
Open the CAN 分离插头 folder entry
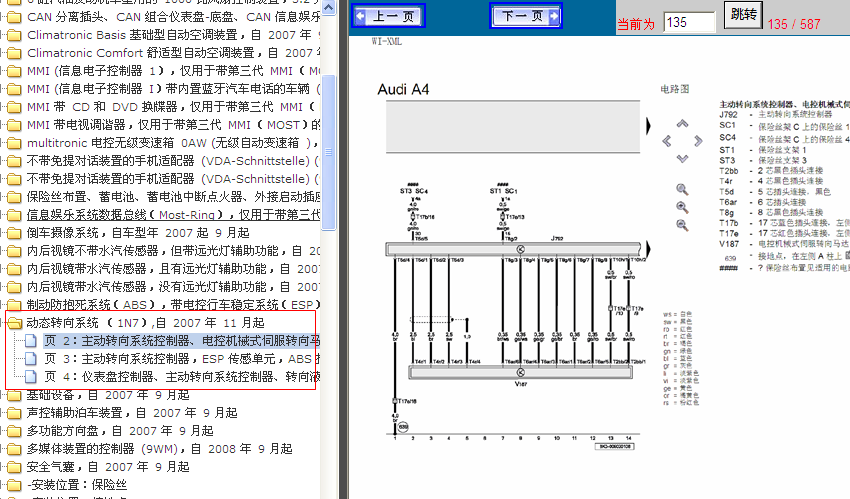click(x=173, y=17)
